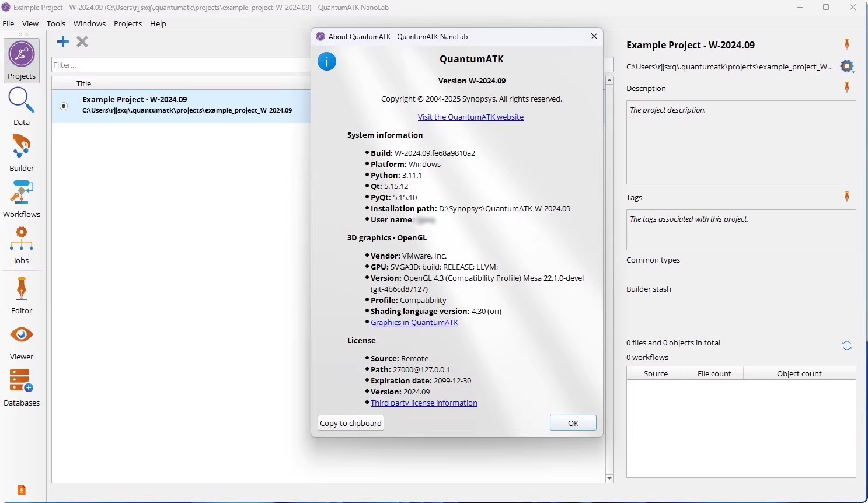Viewport: 868px width, 503px height.
Task: Open the Windows menu
Action: 89,23
